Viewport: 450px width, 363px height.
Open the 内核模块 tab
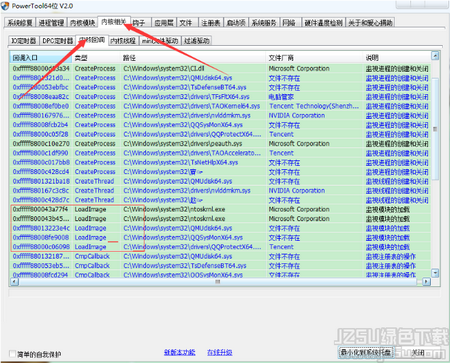click(83, 23)
